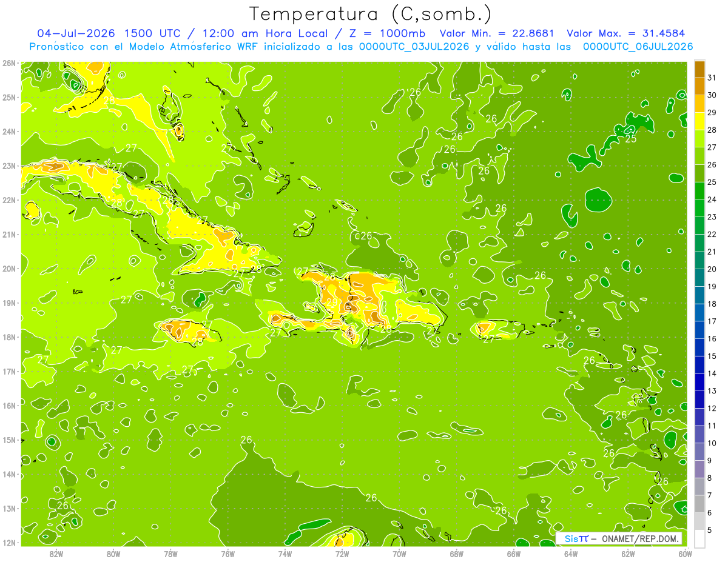Click the longitude label "76W"
Image resolution: width=728 pixels, height=562 pixels.
[x=227, y=554]
